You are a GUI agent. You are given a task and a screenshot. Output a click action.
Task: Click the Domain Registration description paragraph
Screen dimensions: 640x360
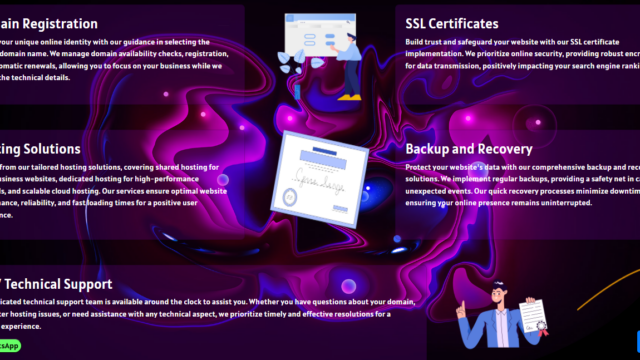[x=114, y=60]
